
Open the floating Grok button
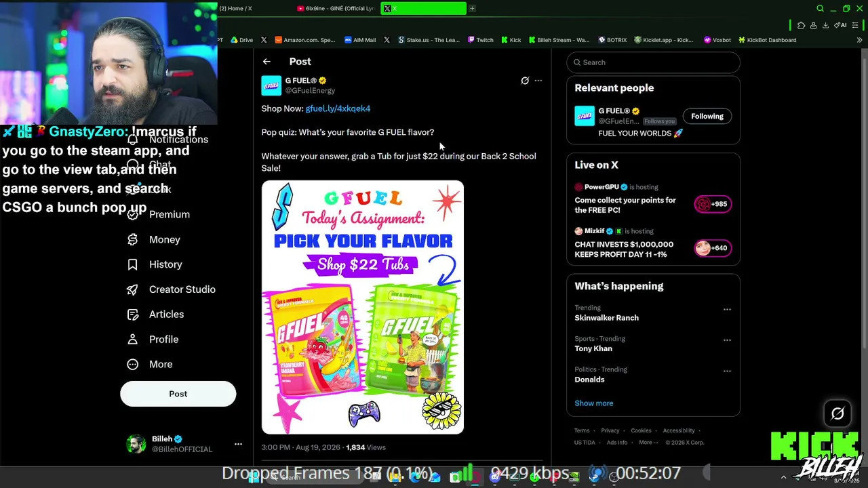(837, 413)
